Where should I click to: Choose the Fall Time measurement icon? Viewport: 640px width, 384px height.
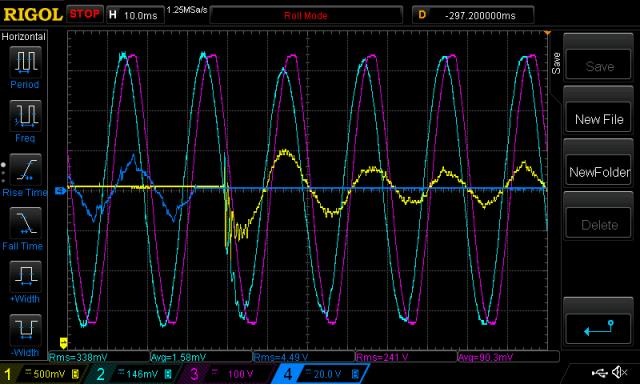pyautogui.click(x=25, y=223)
